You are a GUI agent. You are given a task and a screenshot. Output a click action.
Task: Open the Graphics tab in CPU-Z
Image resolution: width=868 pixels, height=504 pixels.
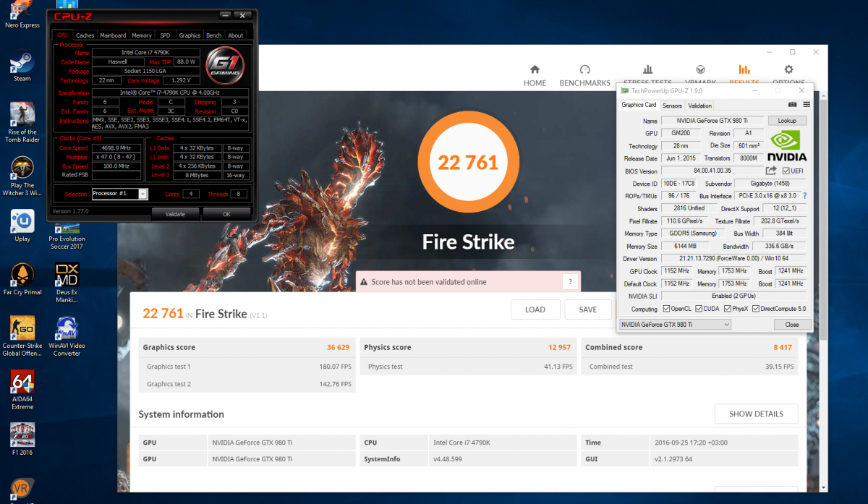coord(190,35)
